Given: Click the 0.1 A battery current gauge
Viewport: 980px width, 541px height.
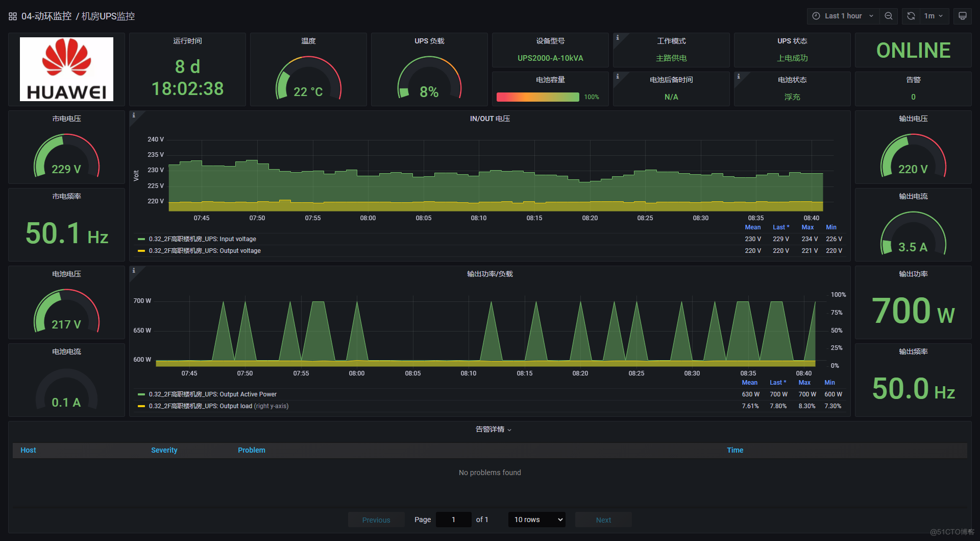Looking at the screenshot, I should tap(66, 388).
